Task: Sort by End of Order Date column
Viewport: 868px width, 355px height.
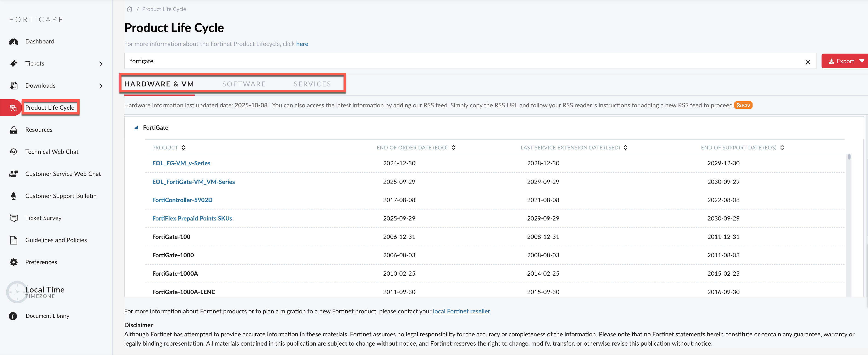Action: pyautogui.click(x=453, y=148)
